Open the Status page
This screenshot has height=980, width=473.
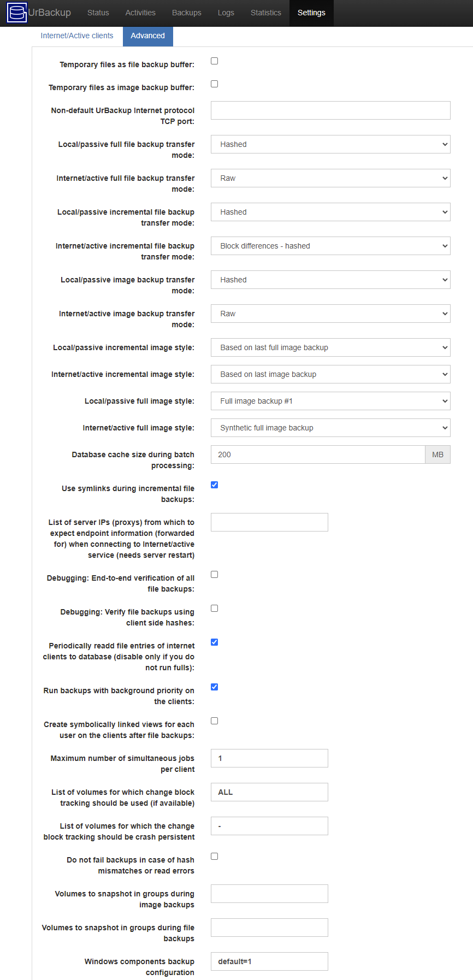[x=98, y=13]
